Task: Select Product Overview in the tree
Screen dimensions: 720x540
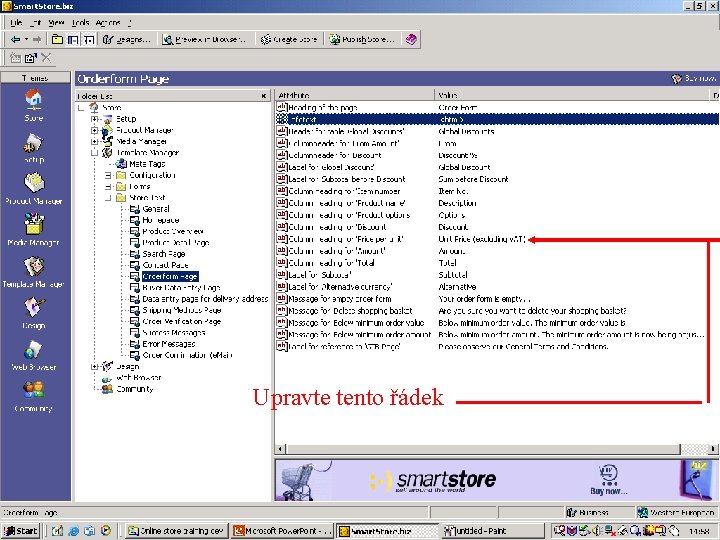Action: (173, 231)
